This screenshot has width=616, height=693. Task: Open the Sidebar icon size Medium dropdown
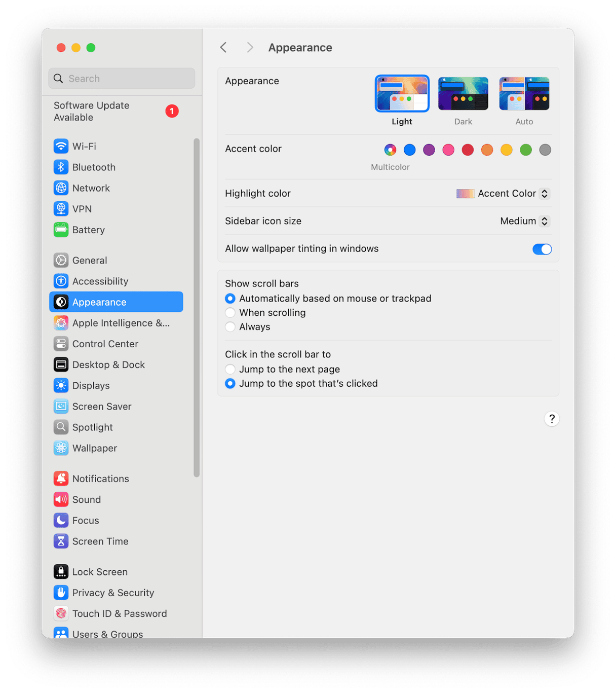point(524,221)
